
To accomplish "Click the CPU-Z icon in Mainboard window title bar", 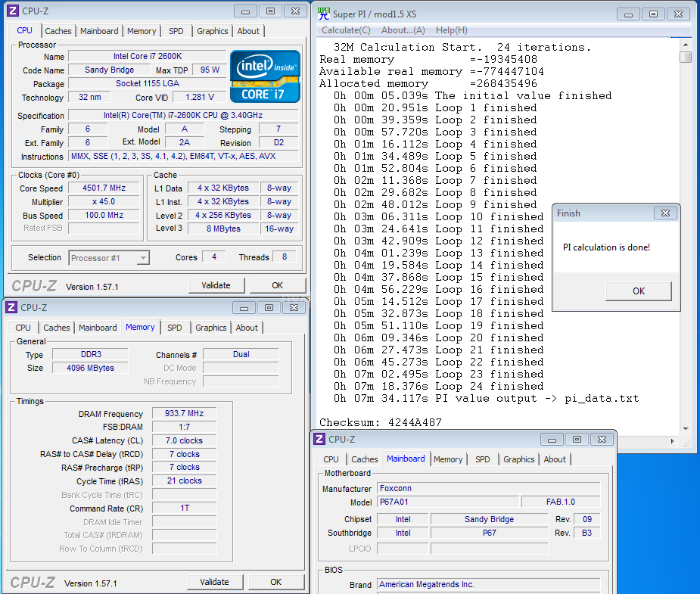I will coord(319,439).
